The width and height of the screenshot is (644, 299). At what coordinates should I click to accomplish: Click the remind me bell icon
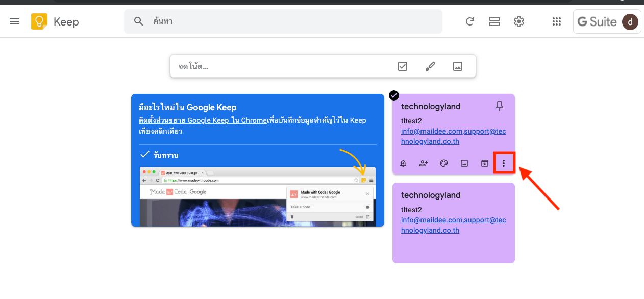[x=403, y=163]
